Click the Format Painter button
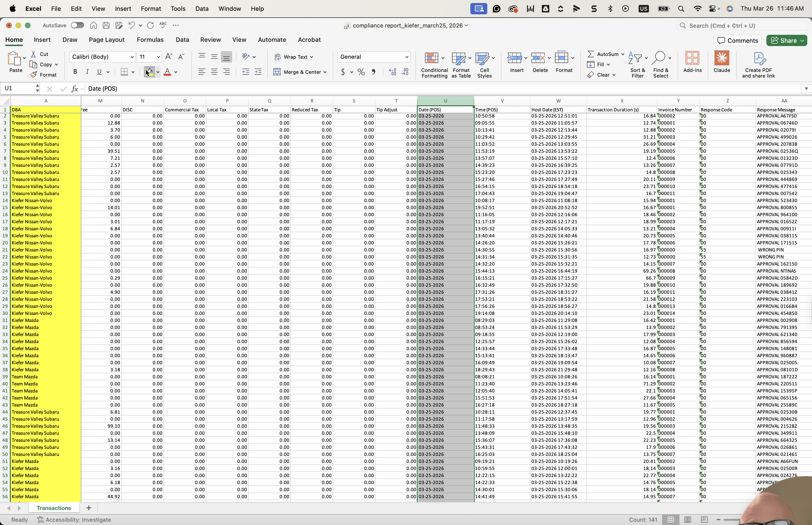Screen dimensions: 812x525 pos(43,75)
